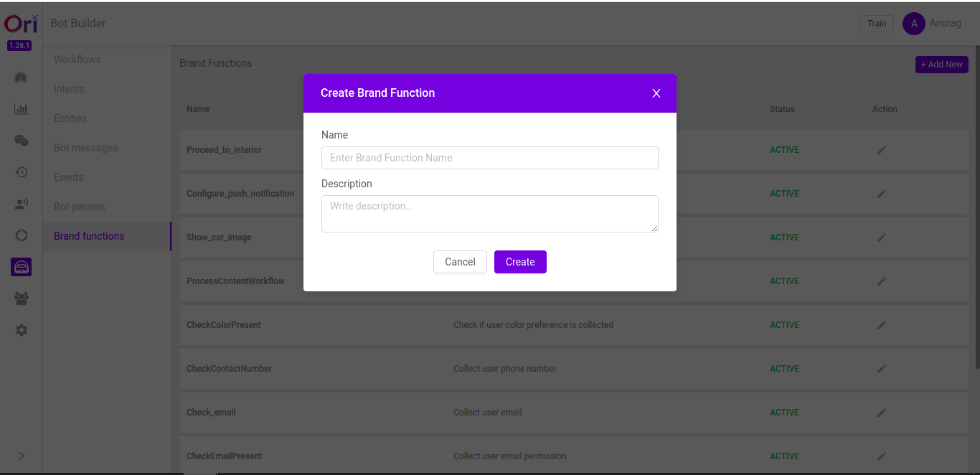Select the highlighted Bot Builder icon
980x475 pixels.
point(21,266)
